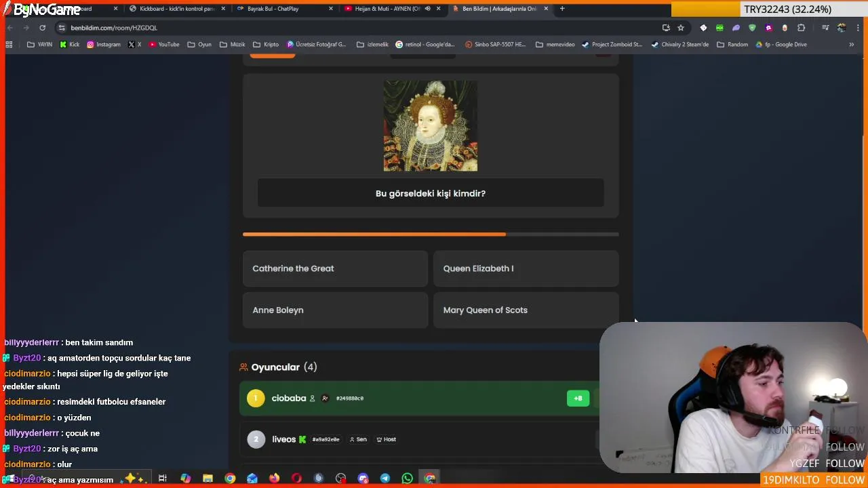Image resolution: width=868 pixels, height=488 pixels.
Task: Open the Kick bookmark
Action: click(x=70, y=45)
